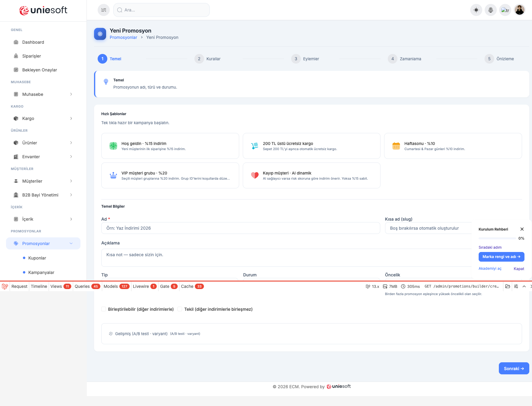Click the Müşteriler people icon
The width and height of the screenshot is (532, 406).
16,181
